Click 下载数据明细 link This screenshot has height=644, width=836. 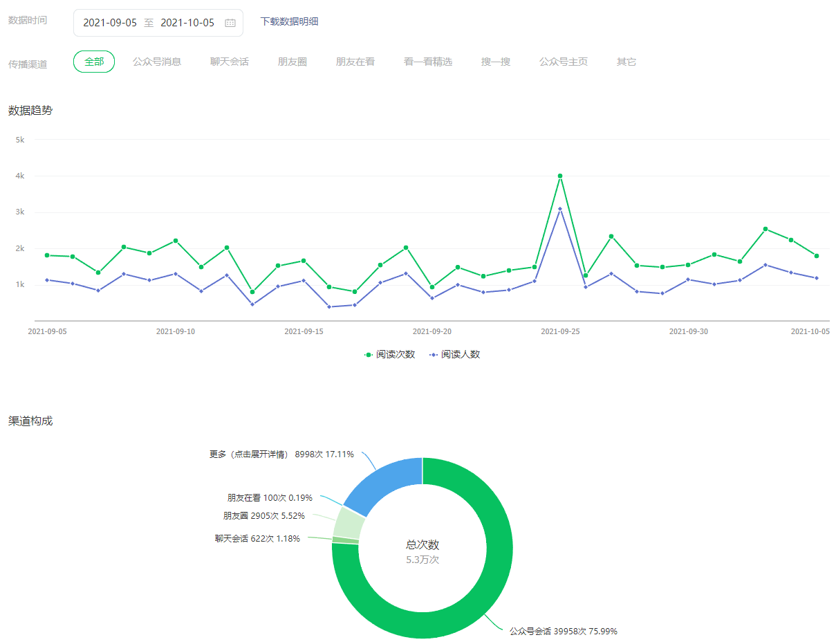[289, 21]
